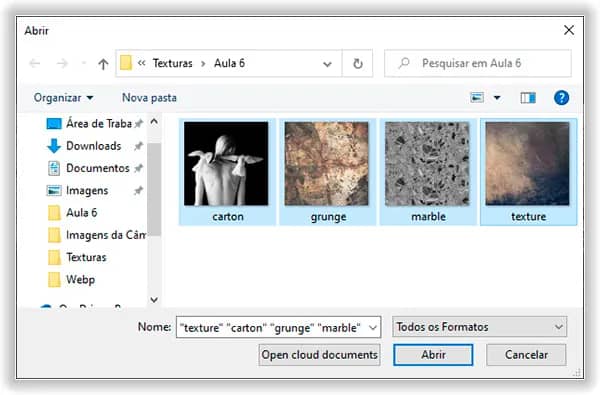The height and width of the screenshot is (395, 600).
Task: Toggle the preview pane
Action: (528, 98)
